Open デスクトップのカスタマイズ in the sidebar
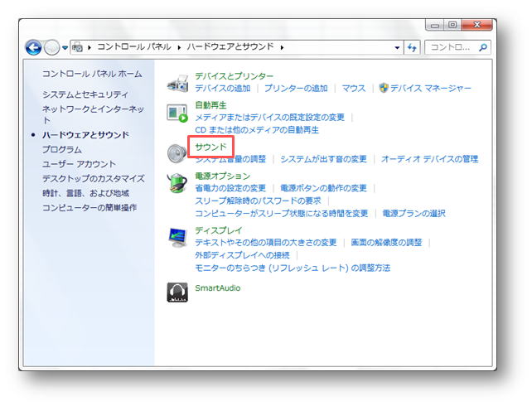The image size is (532, 406). coord(94,178)
